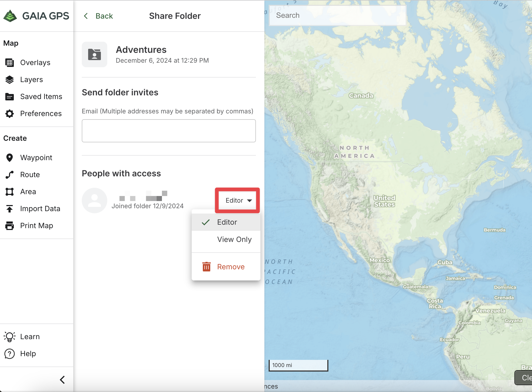Image resolution: width=532 pixels, height=392 pixels.
Task: Open the Help link
Action: pos(28,353)
